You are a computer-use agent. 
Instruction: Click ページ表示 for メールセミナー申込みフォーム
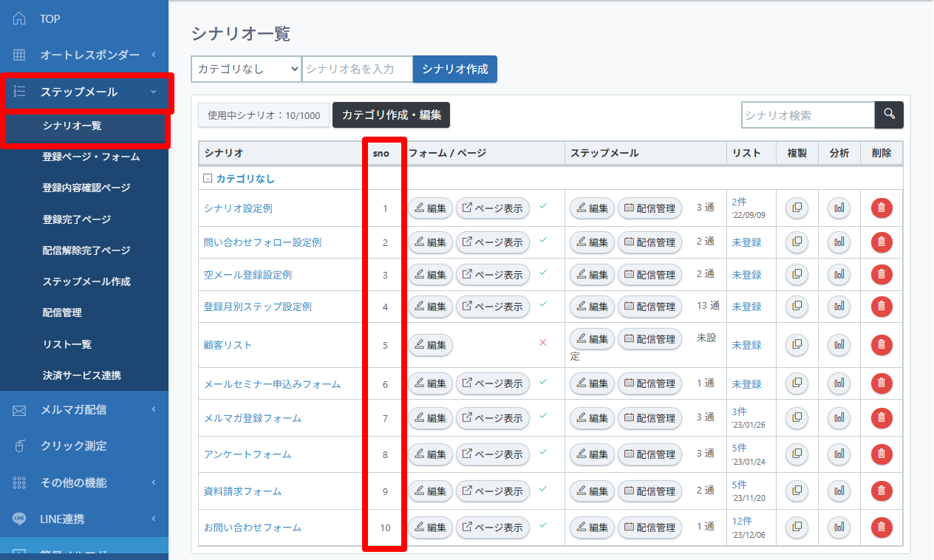coord(492,383)
